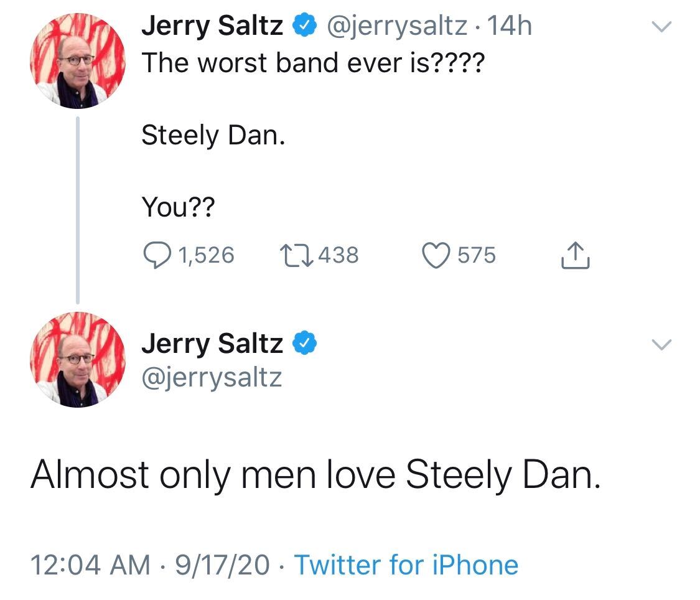The height and width of the screenshot is (600, 700).
Task: Open the share icon on the first tweet
Action: click(576, 254)
